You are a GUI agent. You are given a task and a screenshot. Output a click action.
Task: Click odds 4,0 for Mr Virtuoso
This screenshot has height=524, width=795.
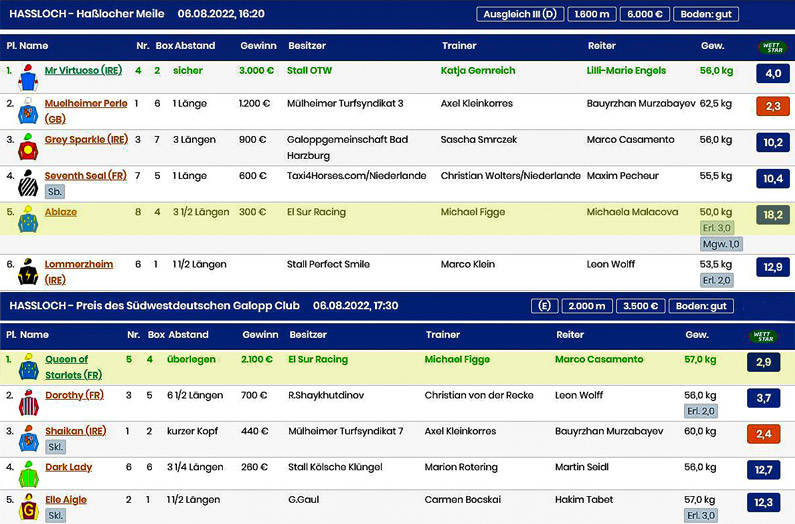773,74
